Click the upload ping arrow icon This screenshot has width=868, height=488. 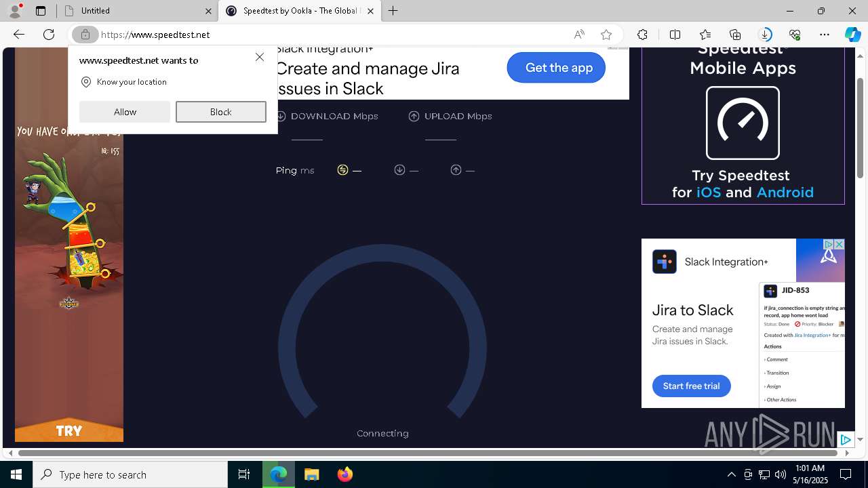pyautogui.click(x=456, y=170)
